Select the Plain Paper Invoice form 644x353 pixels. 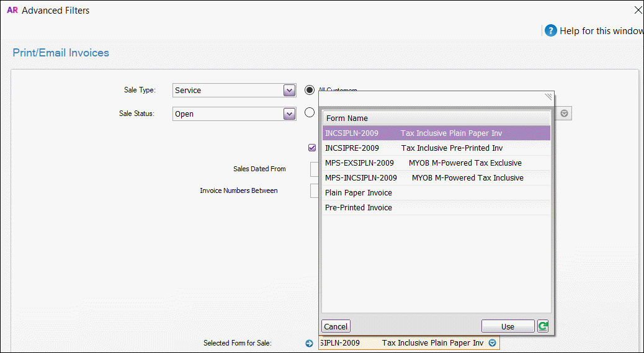[x=436, y=192]
